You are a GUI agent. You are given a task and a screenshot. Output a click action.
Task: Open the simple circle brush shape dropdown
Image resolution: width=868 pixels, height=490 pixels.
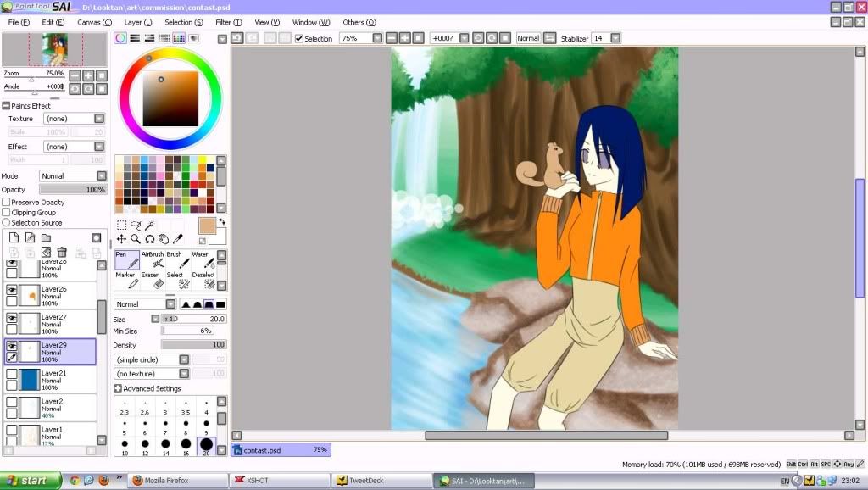[x=152, y=360]
